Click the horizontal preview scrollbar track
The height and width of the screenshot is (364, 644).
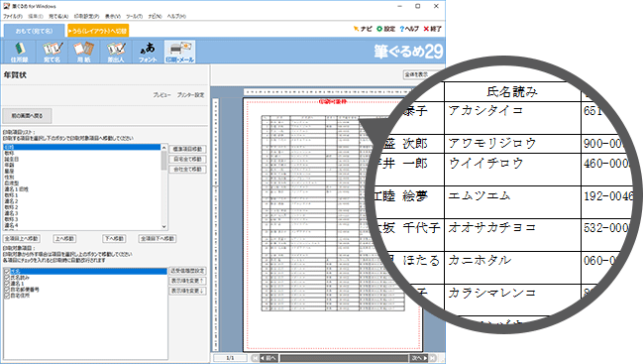click(344, 358)
